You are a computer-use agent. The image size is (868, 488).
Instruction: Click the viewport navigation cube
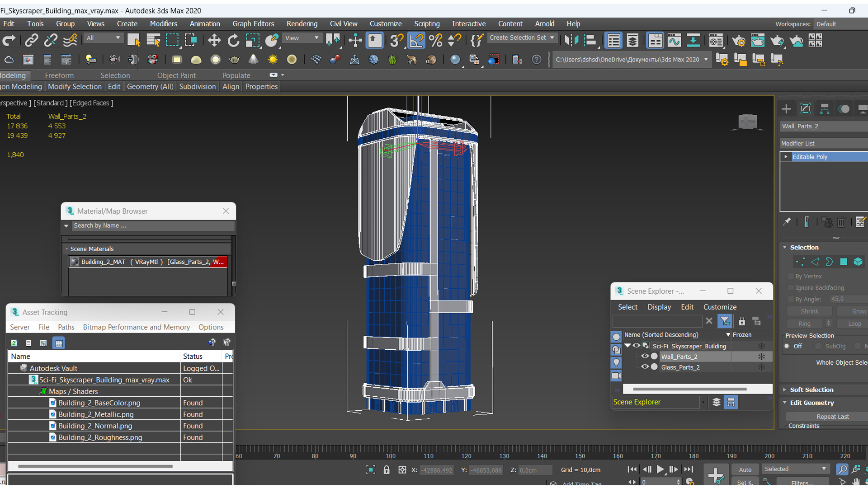pos(747,122)
